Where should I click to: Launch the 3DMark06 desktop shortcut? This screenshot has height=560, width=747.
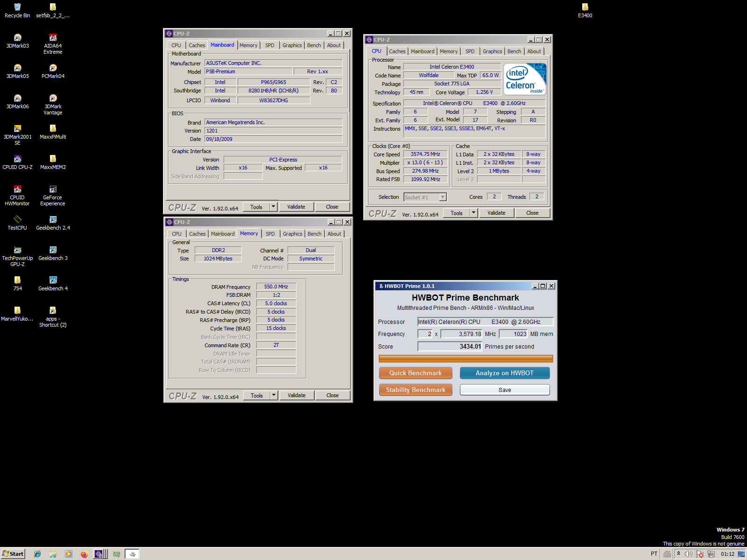click(17, 101)
